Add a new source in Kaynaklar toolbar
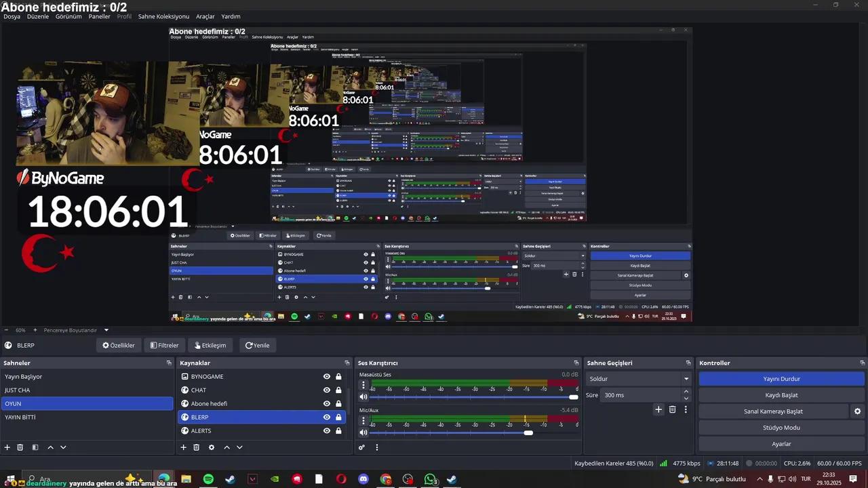The height and width of the screenshot is (488, 868). (183, 447)
